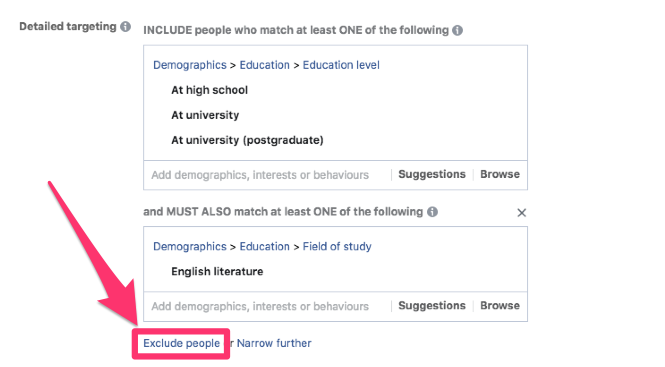The height and width of the screenshot is (367, 665).
Task: Click Education link in Field of study breadcrumb
Action: (x=264, y=247)
